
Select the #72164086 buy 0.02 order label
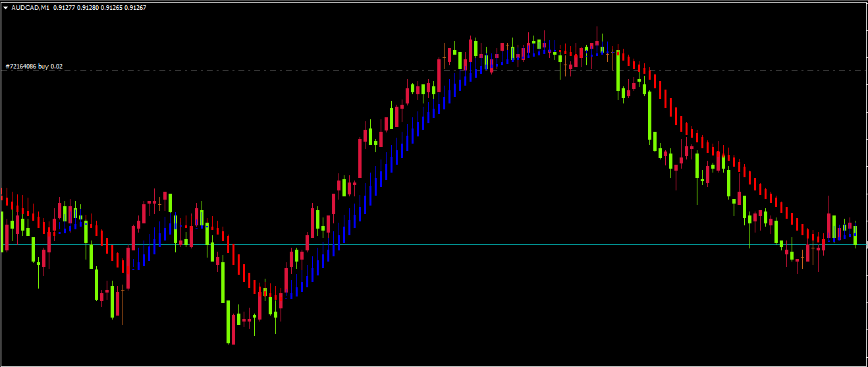point(34,67)
